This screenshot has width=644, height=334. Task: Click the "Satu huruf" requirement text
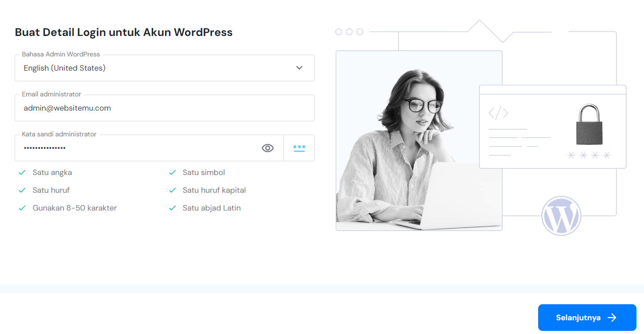51,190
